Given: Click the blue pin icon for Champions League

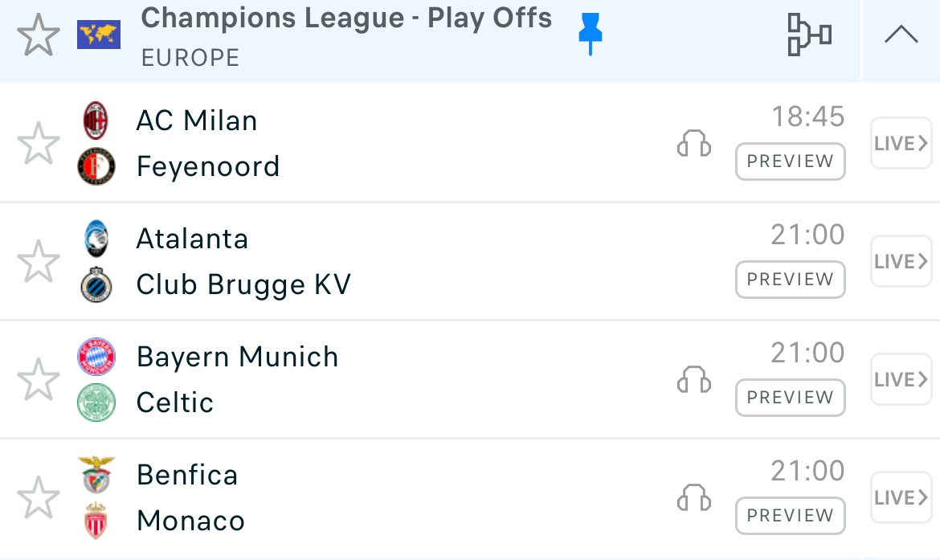Looking at the screenshot, I should (591, 34).
